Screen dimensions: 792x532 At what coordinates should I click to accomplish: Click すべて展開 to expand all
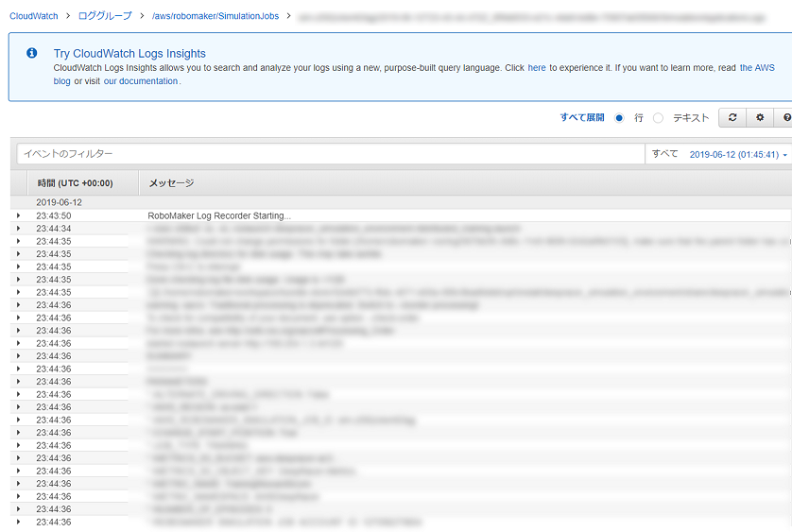582,117
